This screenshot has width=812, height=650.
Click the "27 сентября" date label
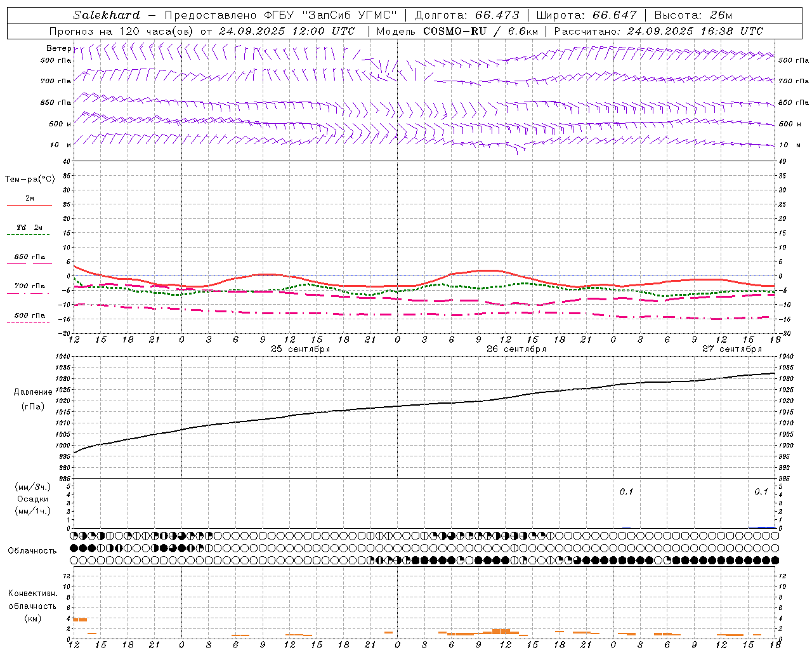point(732,348)
